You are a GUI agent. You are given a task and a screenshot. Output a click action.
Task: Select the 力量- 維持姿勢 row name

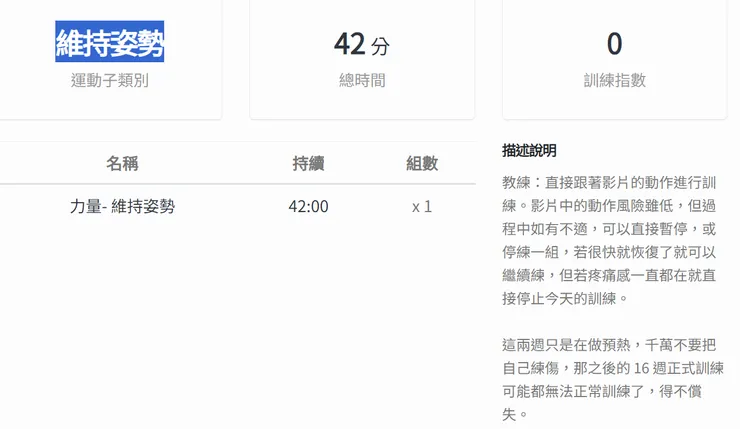122,206
